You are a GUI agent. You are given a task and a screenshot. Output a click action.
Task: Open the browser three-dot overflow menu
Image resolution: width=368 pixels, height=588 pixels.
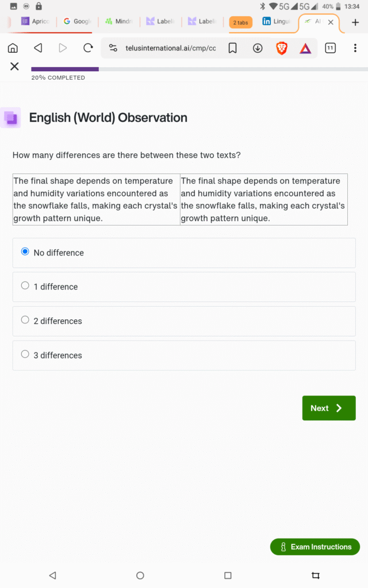coord(355,48)
